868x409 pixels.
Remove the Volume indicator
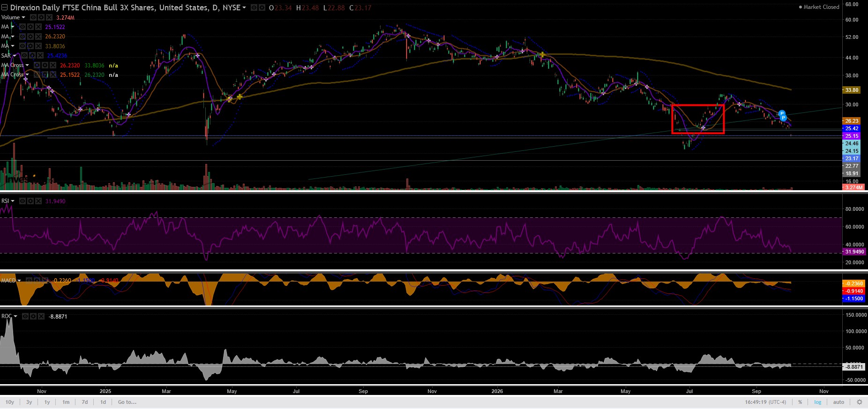click(49, 17)
